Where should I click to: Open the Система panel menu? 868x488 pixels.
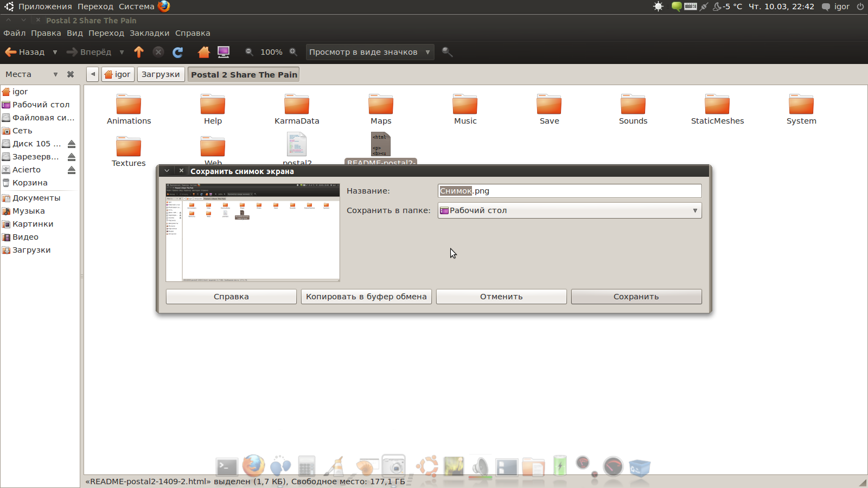pos(137,7)
